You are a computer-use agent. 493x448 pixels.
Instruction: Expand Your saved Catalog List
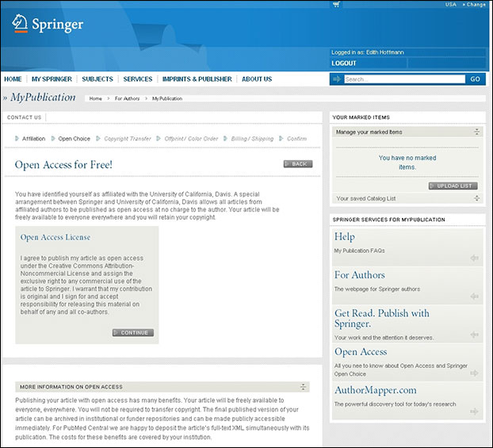point(476,198)
